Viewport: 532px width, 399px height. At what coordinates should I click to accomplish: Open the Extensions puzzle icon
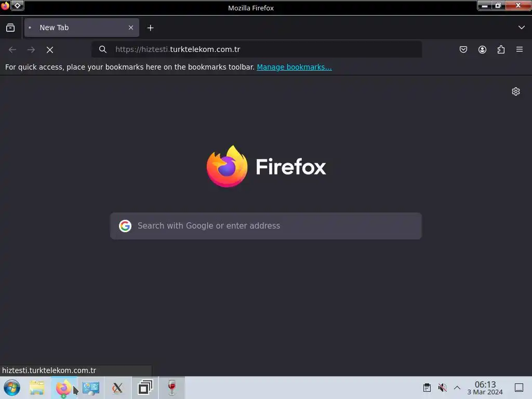pyautogui.click(x=501, y=49)
